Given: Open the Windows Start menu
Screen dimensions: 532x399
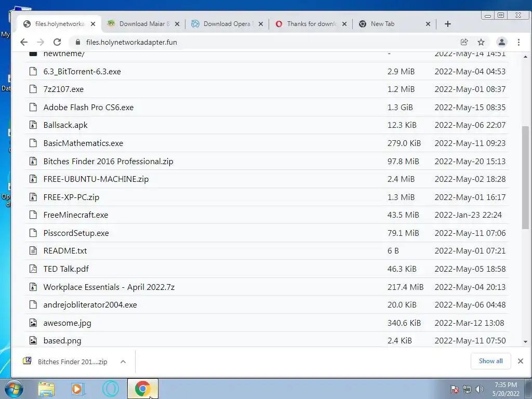Looking at the screenshot, I should click(14, 389).
